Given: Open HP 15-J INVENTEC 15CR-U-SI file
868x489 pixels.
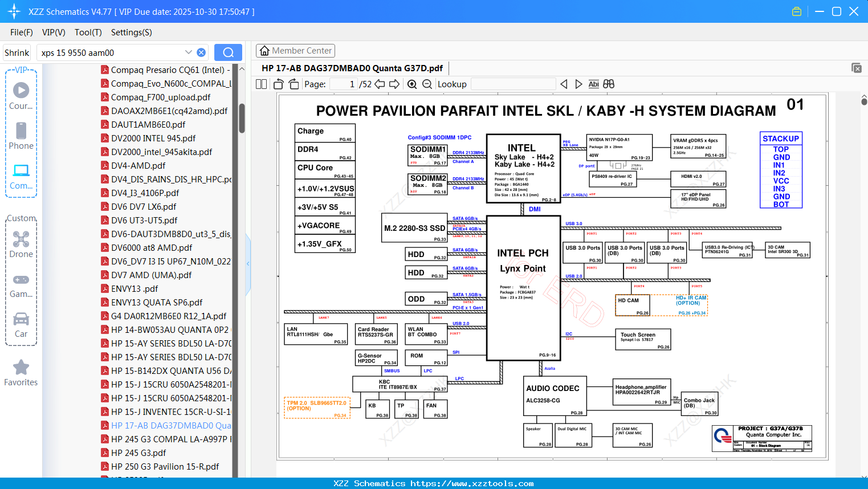Looking at the screenshot, I should coord(166,412).
